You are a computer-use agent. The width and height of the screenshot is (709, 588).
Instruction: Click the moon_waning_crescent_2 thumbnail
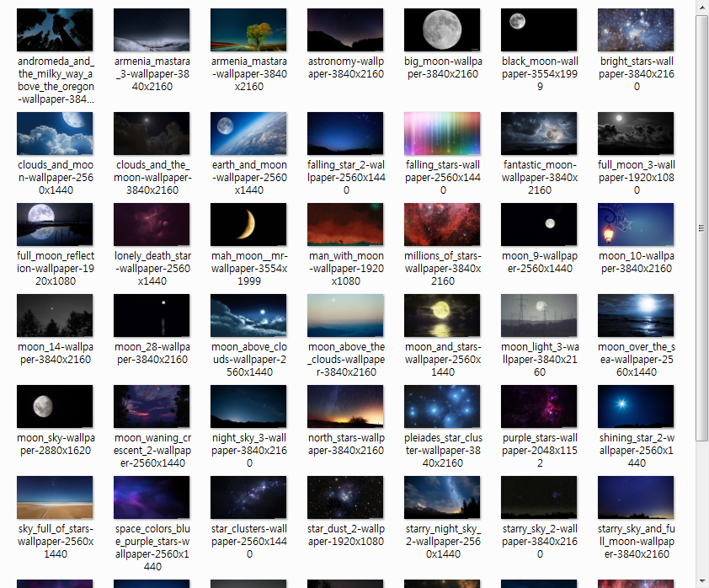152,406
